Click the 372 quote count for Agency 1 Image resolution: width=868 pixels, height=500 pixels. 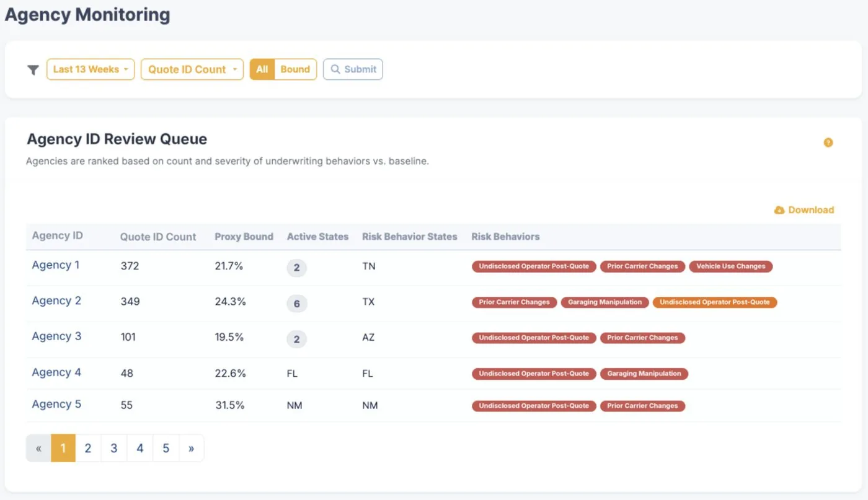(130, 266)
